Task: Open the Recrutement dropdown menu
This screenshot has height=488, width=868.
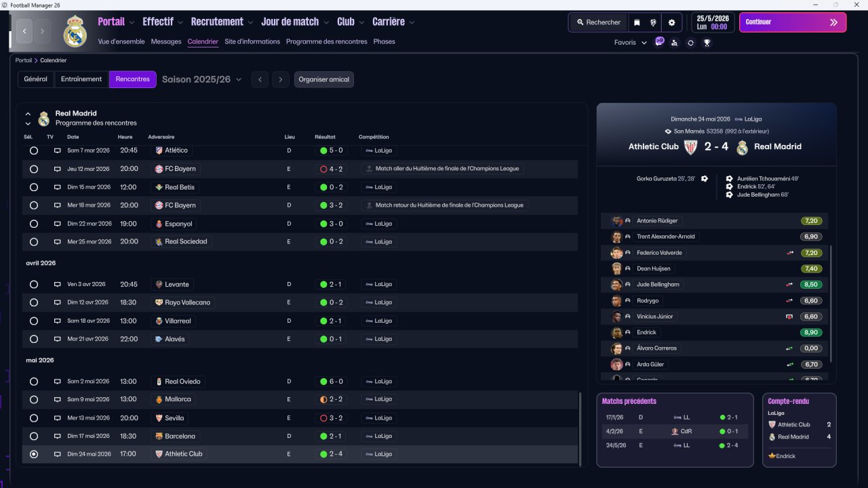Action: pos(222,22)
